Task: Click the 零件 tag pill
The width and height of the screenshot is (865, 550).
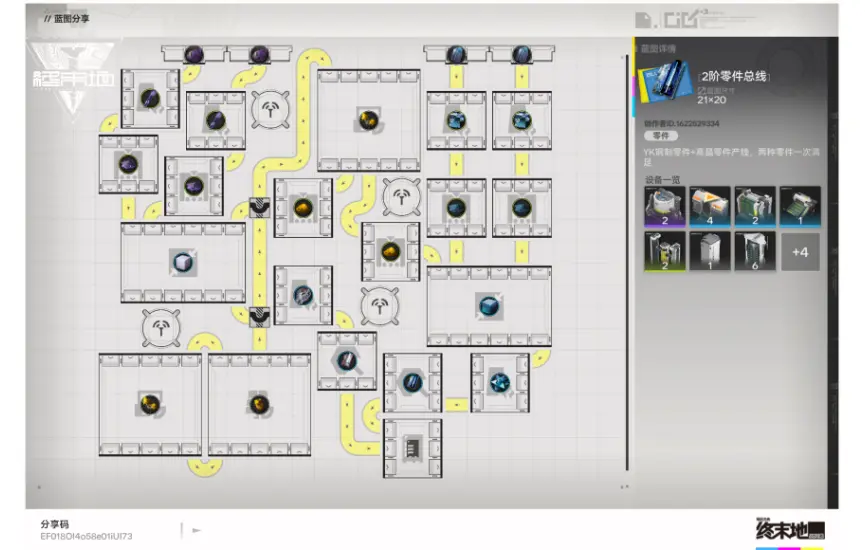Action: 661,136
